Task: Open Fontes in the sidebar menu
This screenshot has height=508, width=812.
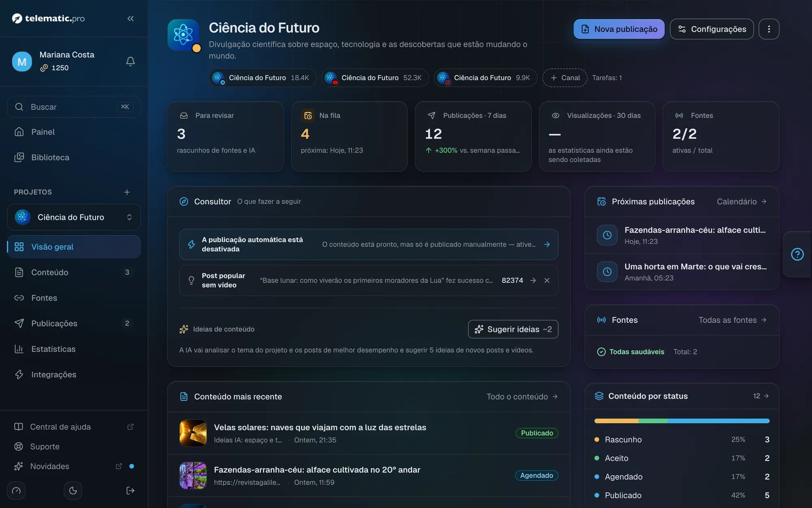Action: pyautogui.click(x=74, y=298)
